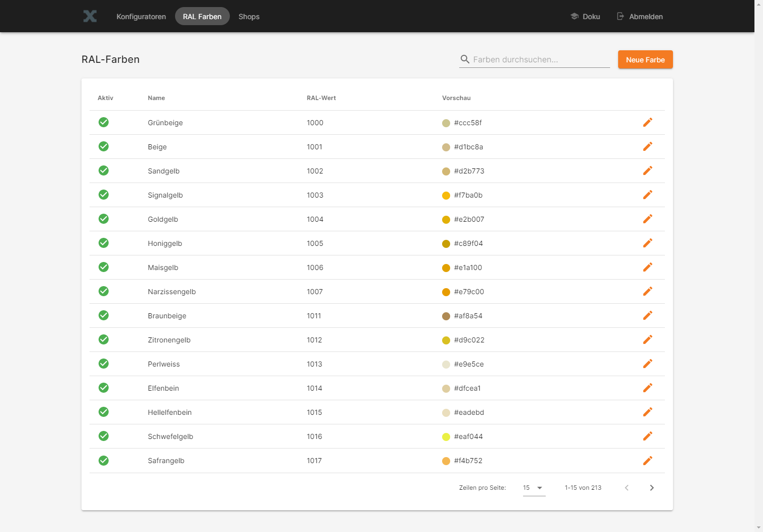Open rows per page dropdown
The width and height of the screenshot is (763, 532).
(534, 488)
